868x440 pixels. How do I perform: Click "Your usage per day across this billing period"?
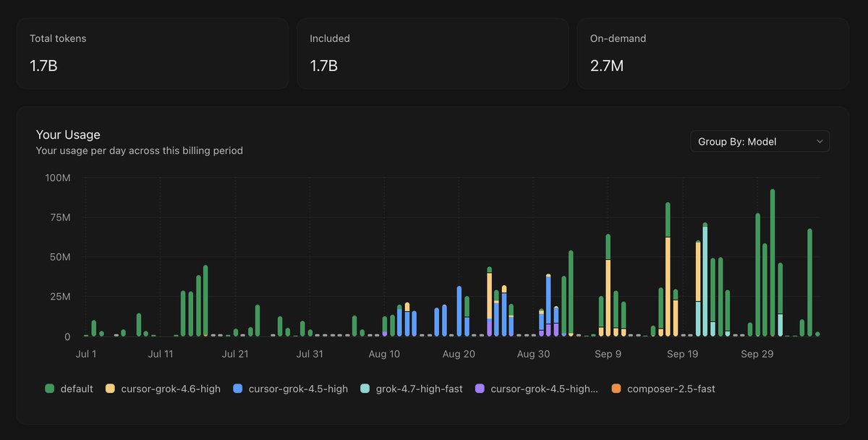click(140, 151)
